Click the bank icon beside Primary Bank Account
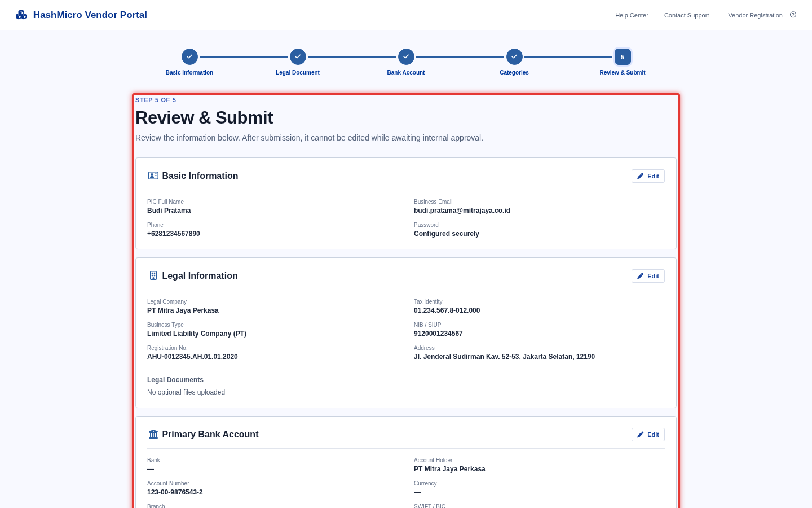Image resolution: width=812 pixels, height=508 pixels. tap(153, 434)
